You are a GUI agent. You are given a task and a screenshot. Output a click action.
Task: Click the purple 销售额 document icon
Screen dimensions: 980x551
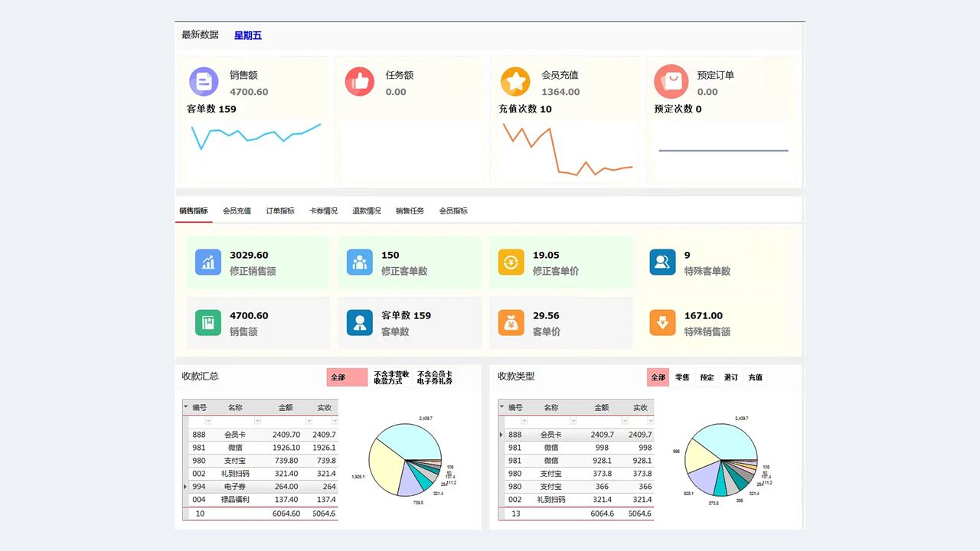tap(204, 81)
